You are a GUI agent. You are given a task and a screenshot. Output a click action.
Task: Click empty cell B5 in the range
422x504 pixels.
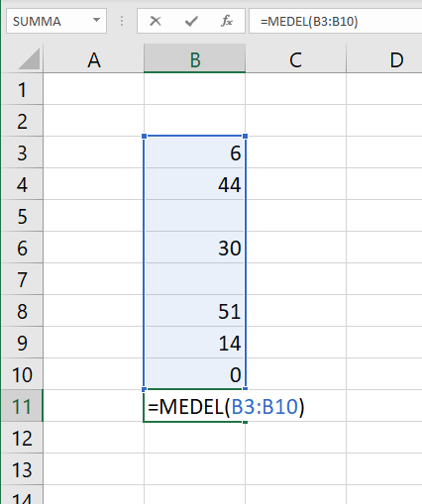pos(195,216)
